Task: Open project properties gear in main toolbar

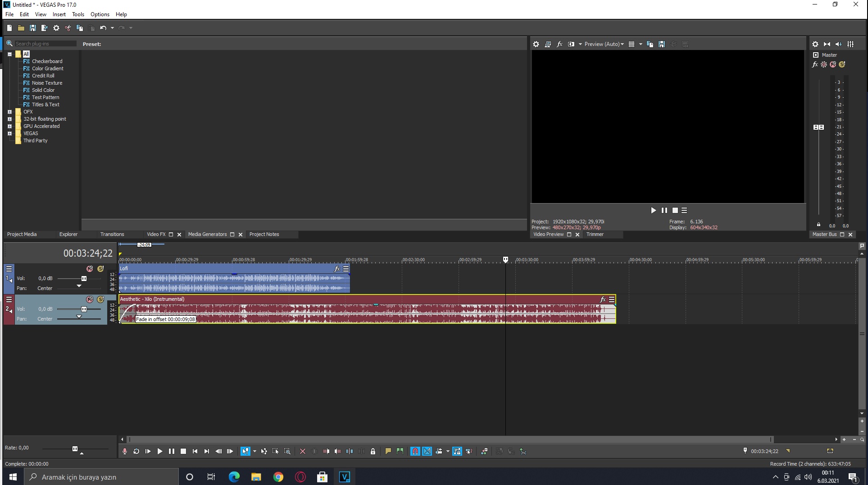Action: tap(56, 28)
